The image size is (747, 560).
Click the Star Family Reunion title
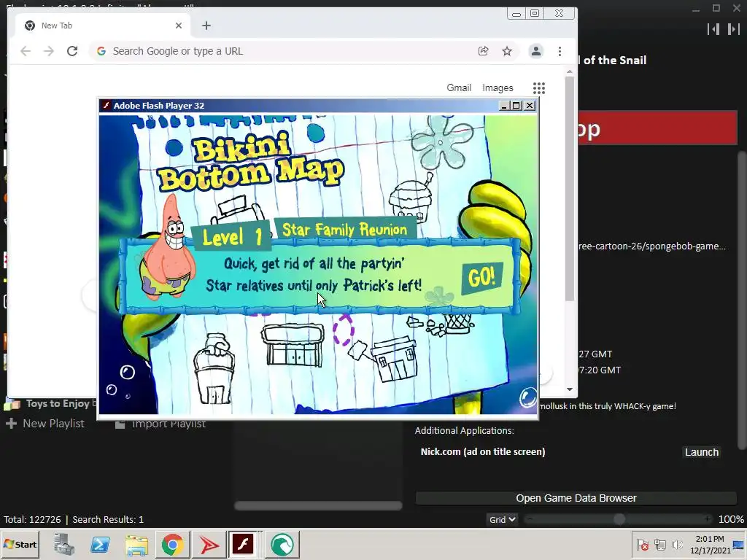tap(345, 230)
